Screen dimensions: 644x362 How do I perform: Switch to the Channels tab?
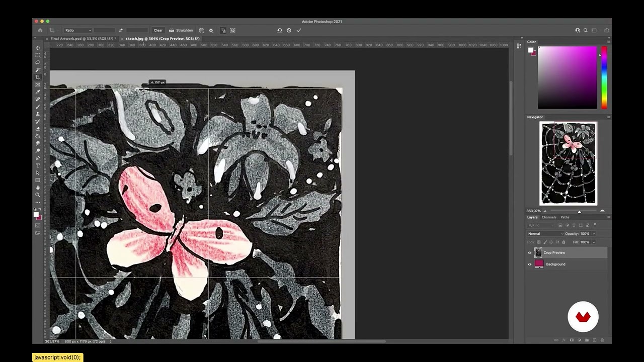tap(549, 217)
